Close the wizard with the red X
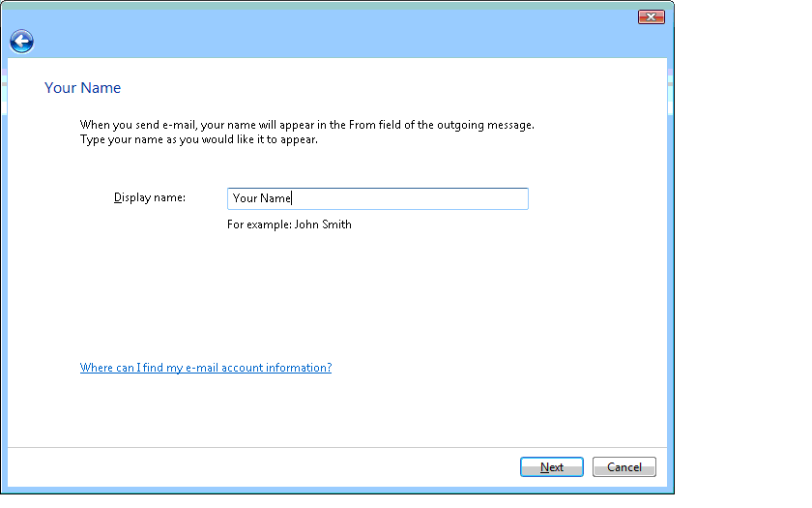Image resolution: width=812 pixels, height=508 pixels. [x=651, y=17]
